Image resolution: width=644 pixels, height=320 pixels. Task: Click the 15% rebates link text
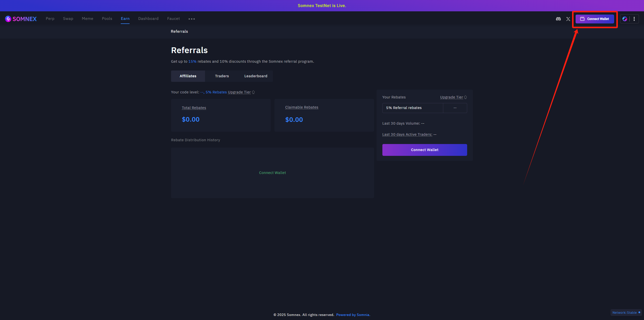192,61
